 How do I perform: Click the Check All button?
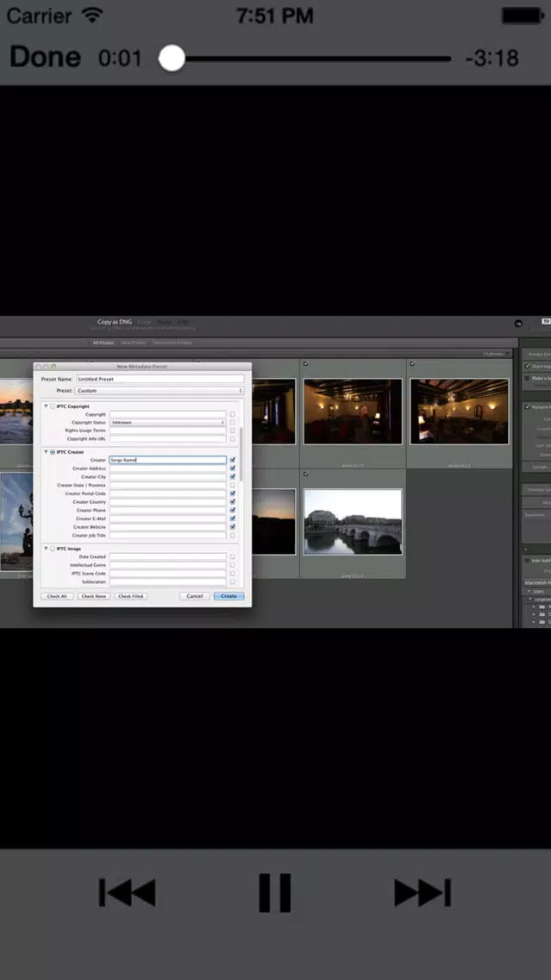point(57,596)
